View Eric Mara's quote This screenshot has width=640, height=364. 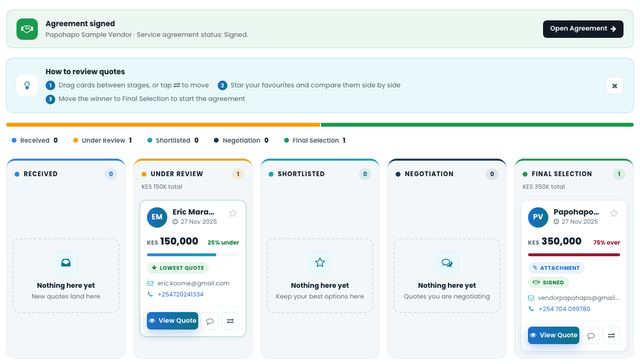coord(173,321)
